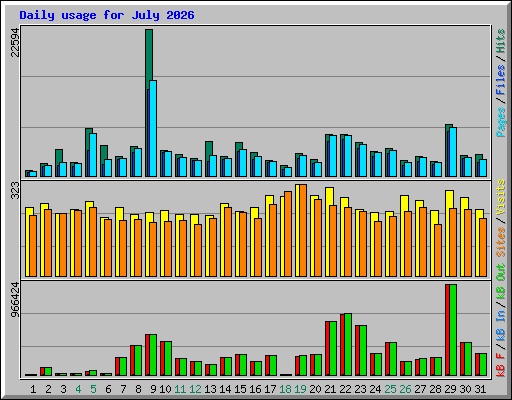
Task: Click the 'Files' legend label
Action: (501, 80)
